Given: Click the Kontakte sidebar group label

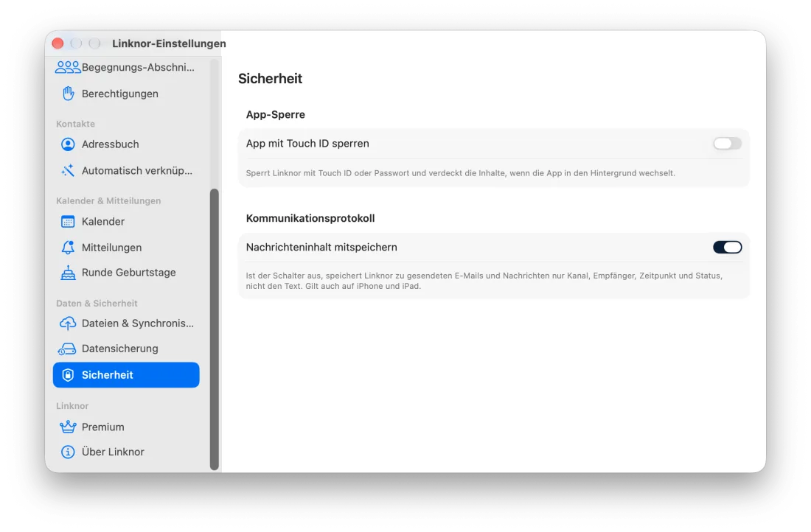Looking at the screenshot, I should 75,124.
